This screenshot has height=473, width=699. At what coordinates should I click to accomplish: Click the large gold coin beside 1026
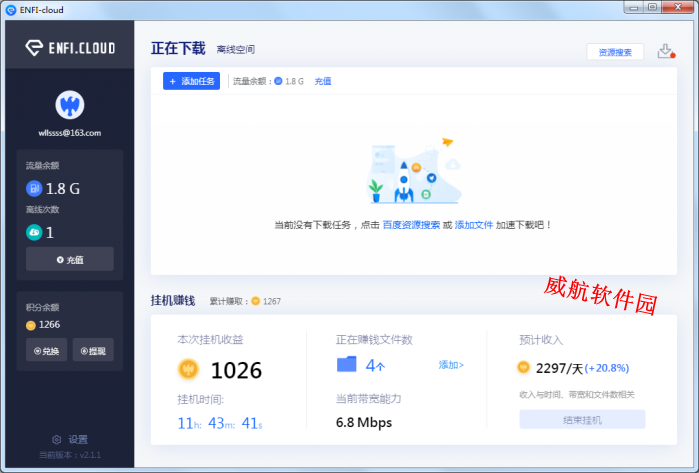[188, 370]
